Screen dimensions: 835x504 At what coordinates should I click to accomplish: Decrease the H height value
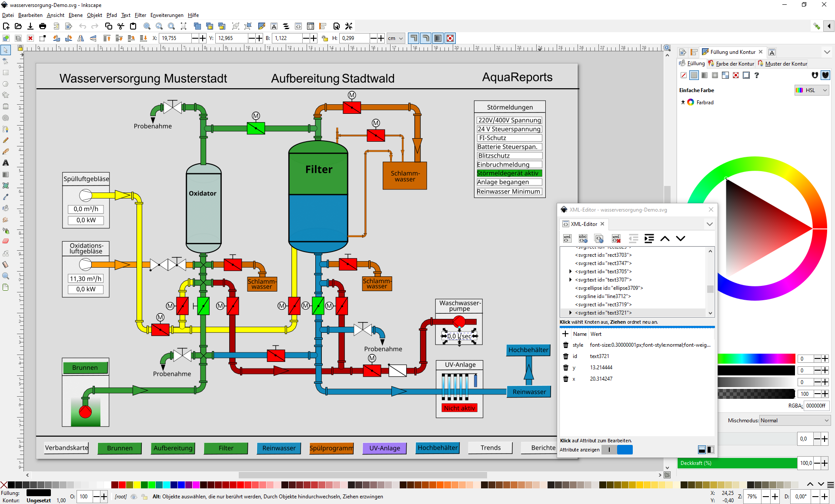coord(374,38)
